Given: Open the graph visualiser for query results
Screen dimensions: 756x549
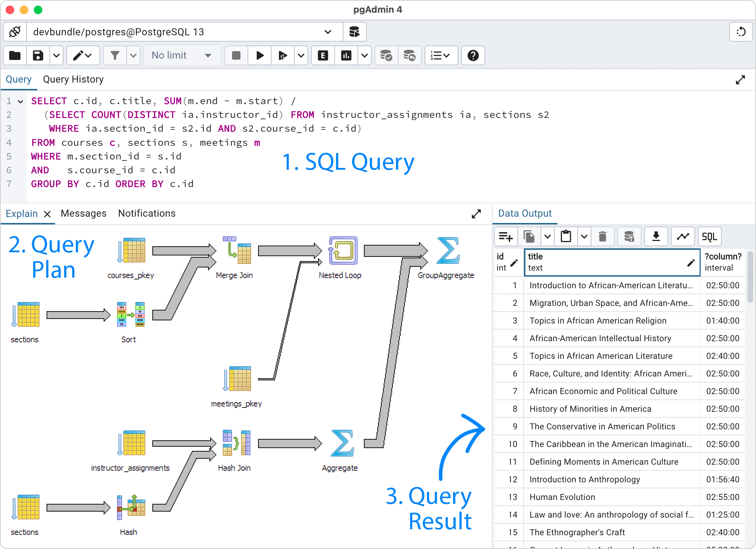Looking at the screenshot, I should pos(683,236).
